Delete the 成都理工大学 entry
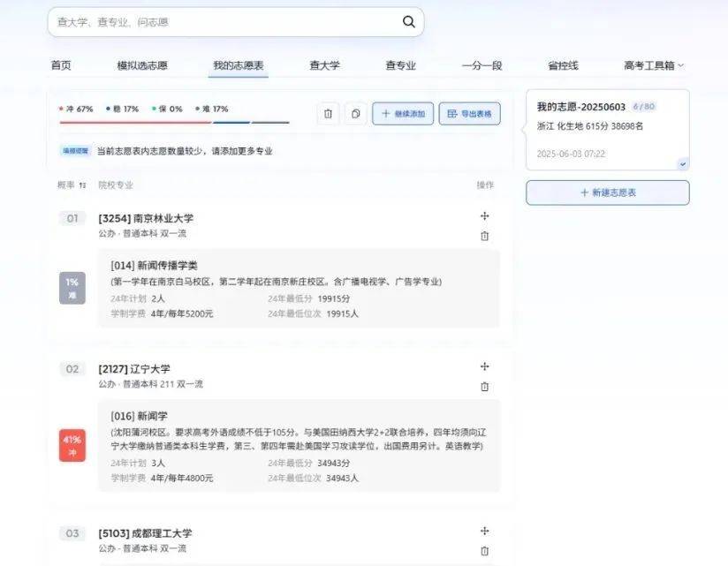The height and width of the screenshot is (566, 728). (x=484, y=551)
